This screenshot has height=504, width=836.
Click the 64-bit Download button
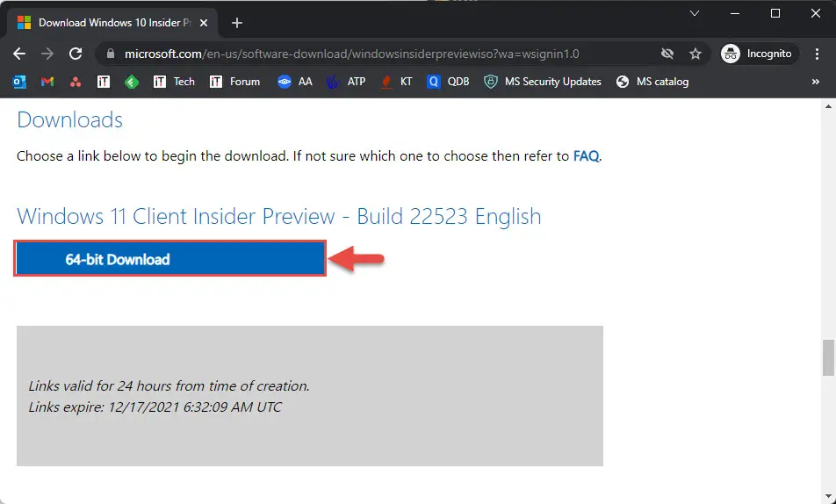(170, 259)
